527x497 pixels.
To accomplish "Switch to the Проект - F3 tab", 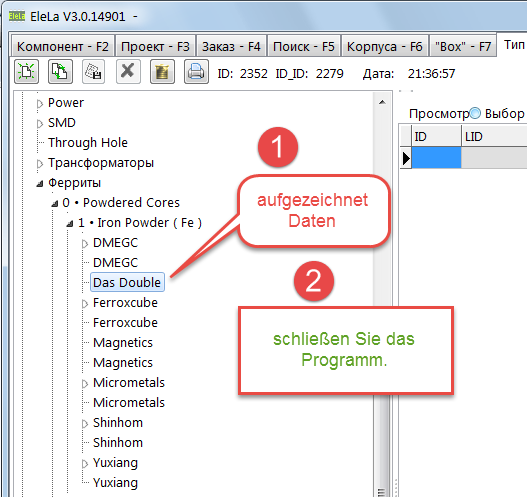I will (x=155, y=46).
